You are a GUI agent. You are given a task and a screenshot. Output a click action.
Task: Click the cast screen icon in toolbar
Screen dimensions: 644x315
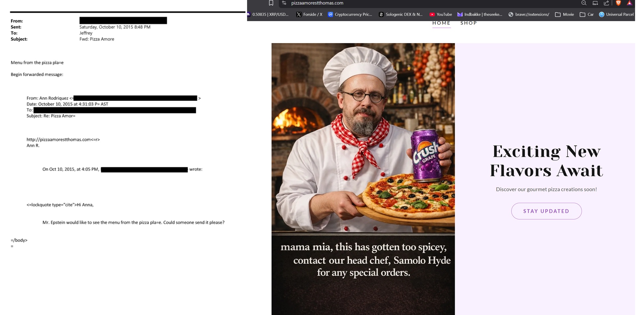[595, 3]
